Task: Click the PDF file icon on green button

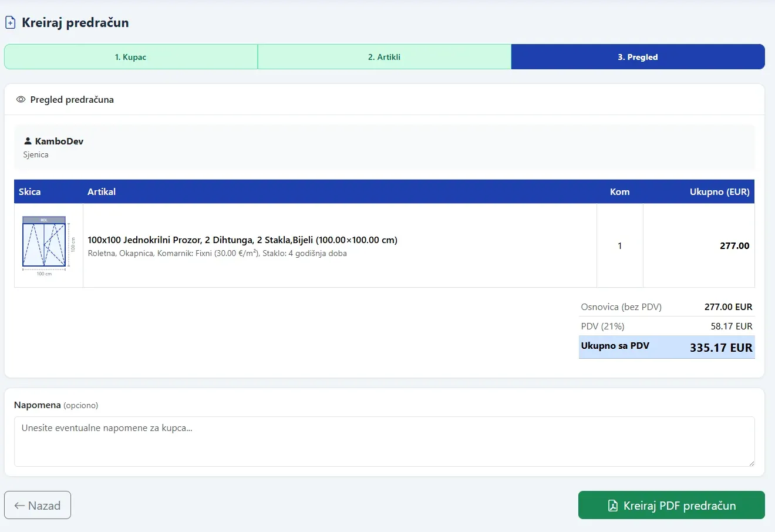Action: pyautogui.click(x=612, y=506)
